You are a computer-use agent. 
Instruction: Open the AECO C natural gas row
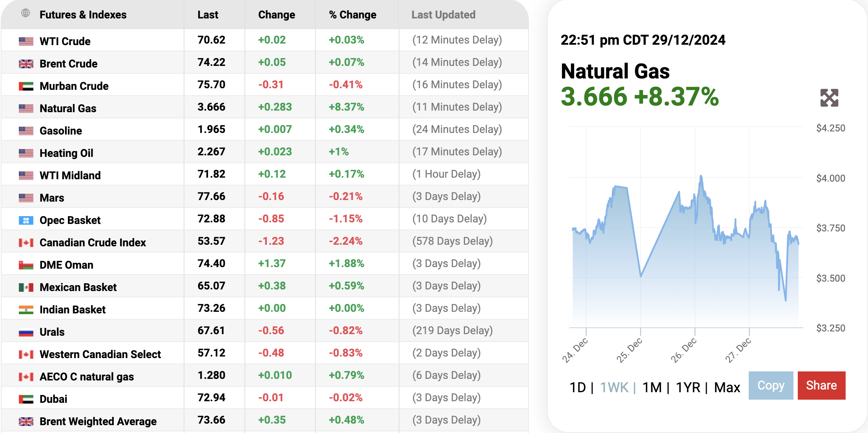(x=87, y=377)
